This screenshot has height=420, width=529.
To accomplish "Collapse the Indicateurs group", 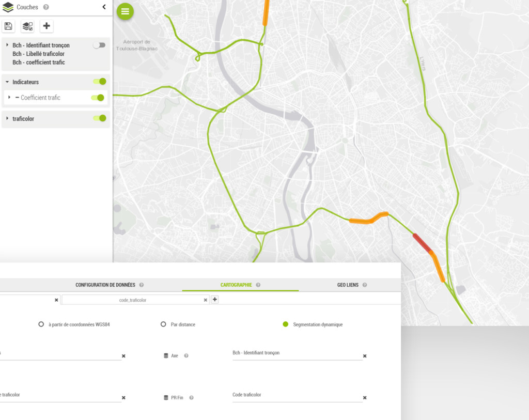I will [x=7, y=82].
